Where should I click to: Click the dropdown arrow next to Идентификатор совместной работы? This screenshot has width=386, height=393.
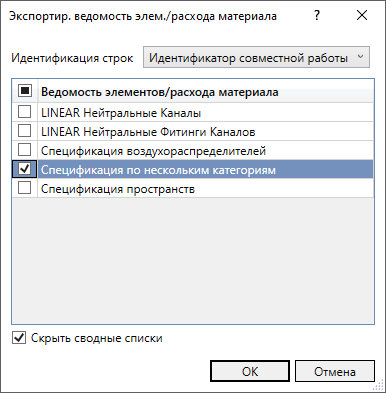(x=360, y=57)
